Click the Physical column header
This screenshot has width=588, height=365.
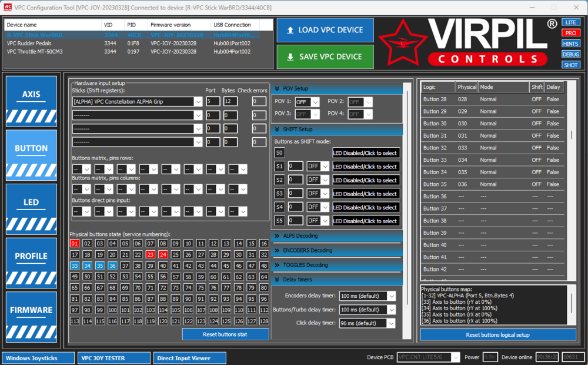point(466,87)
